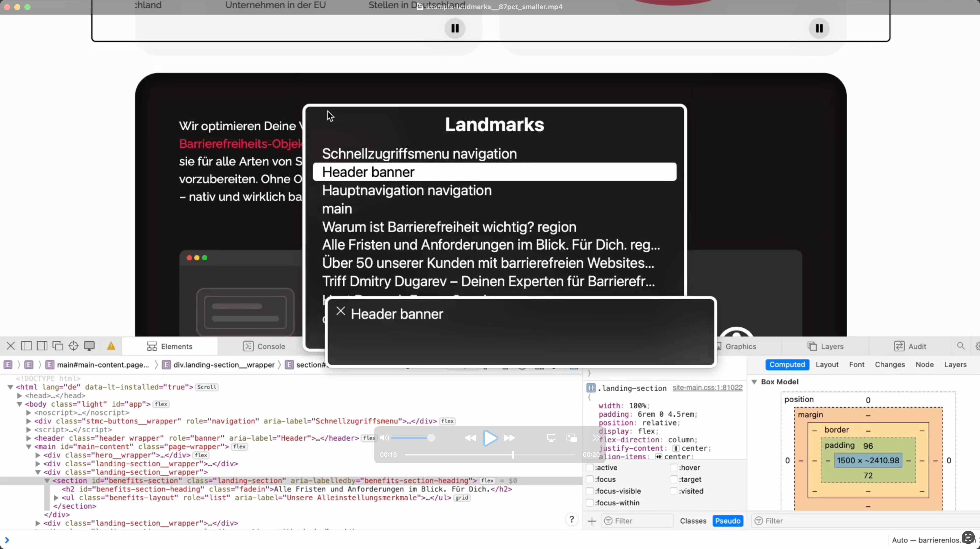This screenshot has height=549, width=980.
Task: Open the site-main.css:1:81022 source link
Action: (x=707, y=387)
